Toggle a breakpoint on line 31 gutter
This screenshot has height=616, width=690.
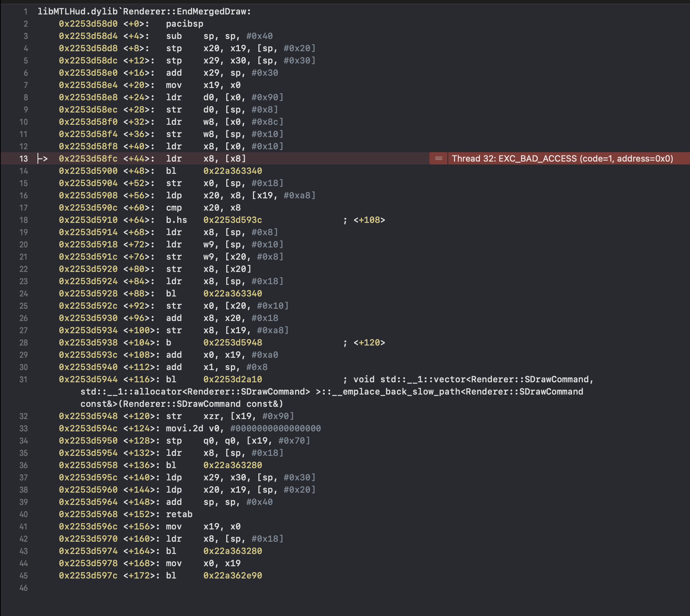pos(24,379)
